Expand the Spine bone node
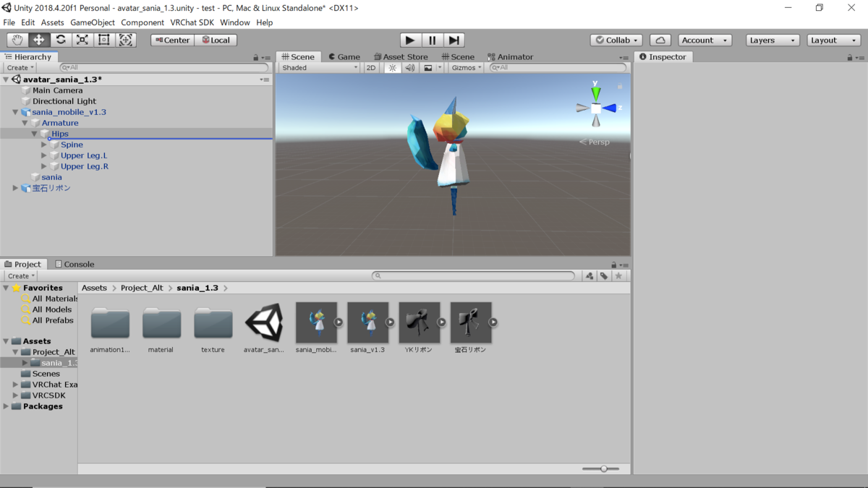868x488 pixels. (x=44, y=145)
